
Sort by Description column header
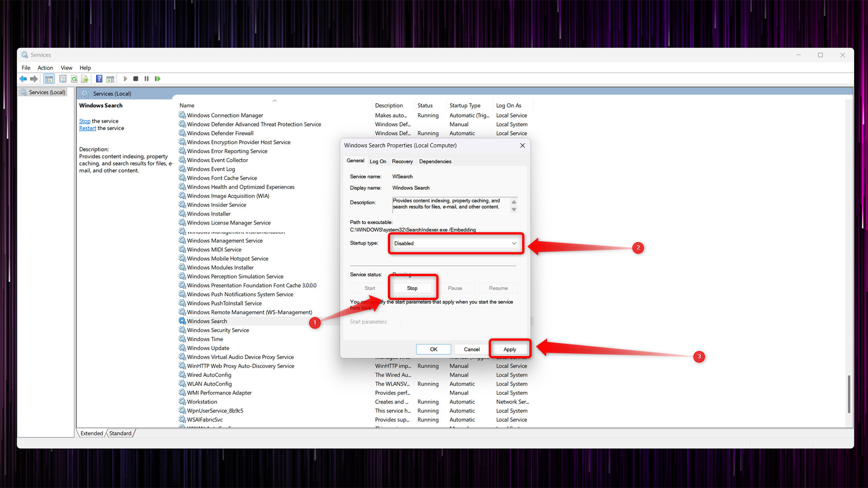pos(393,105)
